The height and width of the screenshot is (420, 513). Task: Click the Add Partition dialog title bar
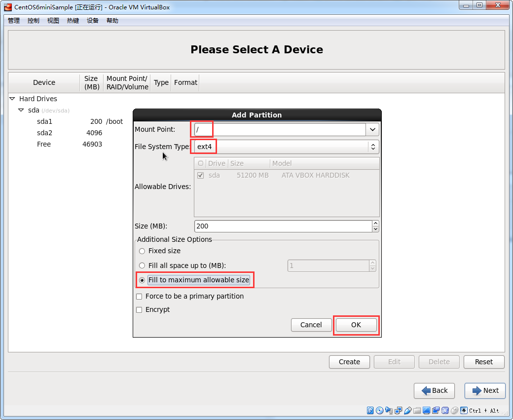pos(257,115)
